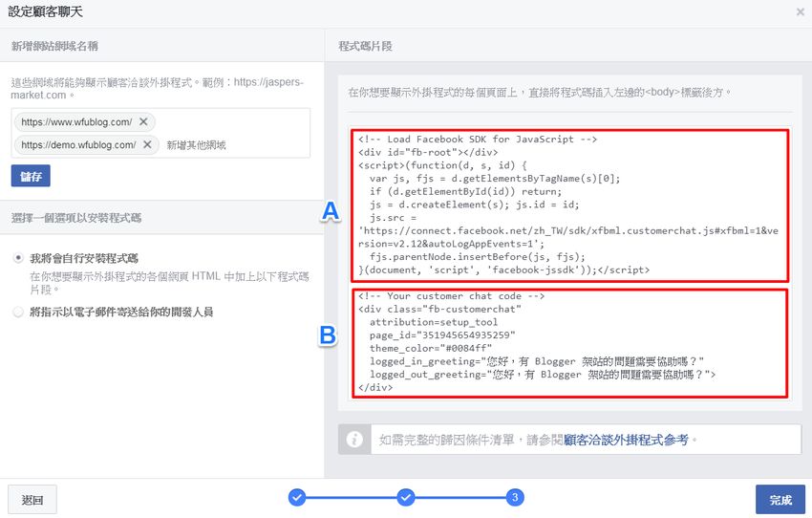Go to completed step two in progress bar
This screenshot has width=812, height=518.
coord(405,497)
